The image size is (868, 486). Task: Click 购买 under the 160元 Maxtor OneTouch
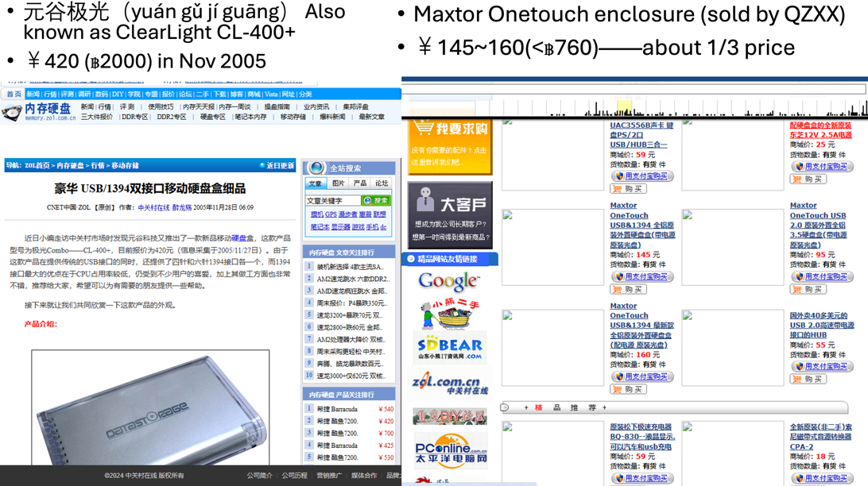point(628,389)
